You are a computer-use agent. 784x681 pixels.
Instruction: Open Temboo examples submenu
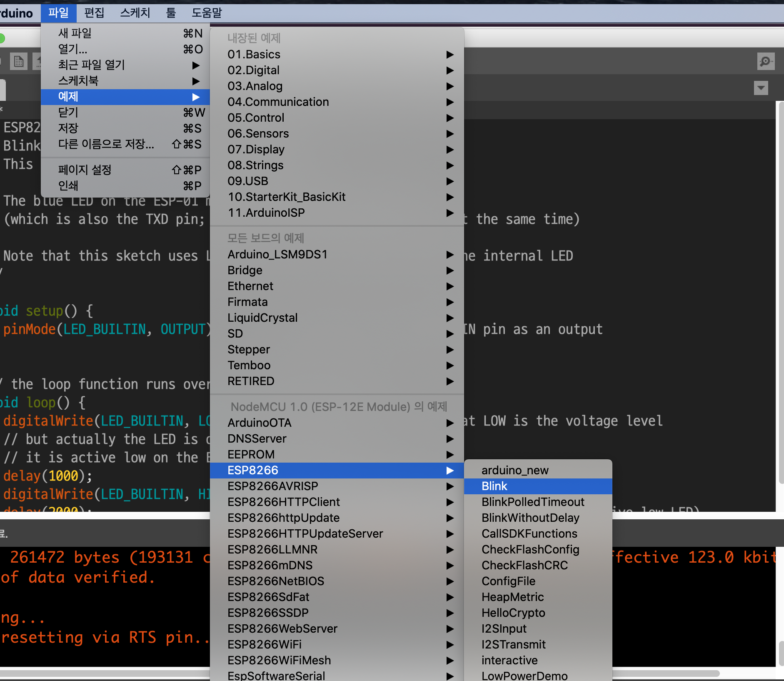click(x=337, y=366)
